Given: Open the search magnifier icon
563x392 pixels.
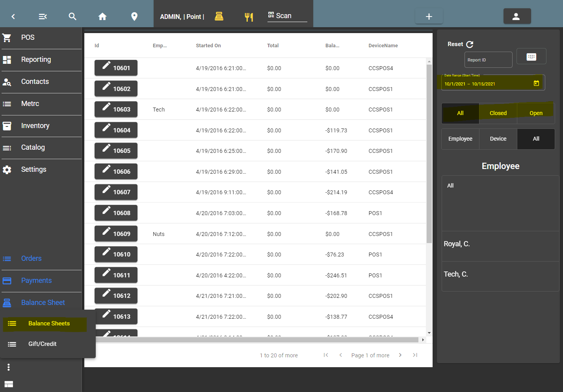Looking at the screenshot, I should [x=72, y=17].
